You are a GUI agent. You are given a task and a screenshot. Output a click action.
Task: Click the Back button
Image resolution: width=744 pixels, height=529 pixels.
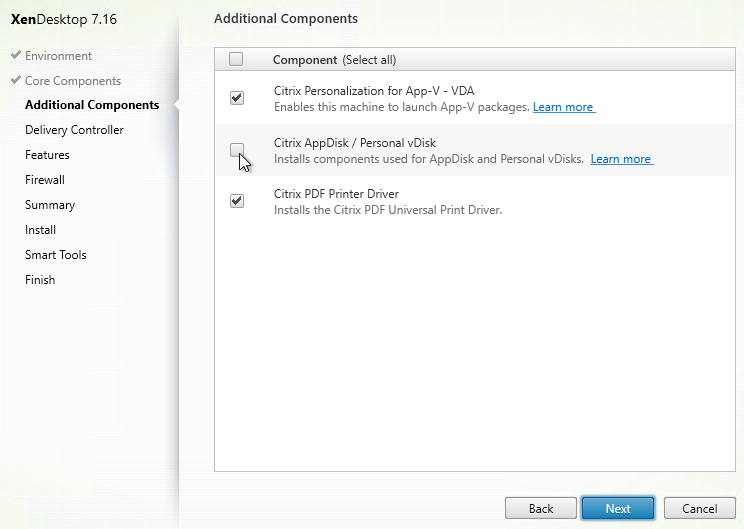click(541, 509)
